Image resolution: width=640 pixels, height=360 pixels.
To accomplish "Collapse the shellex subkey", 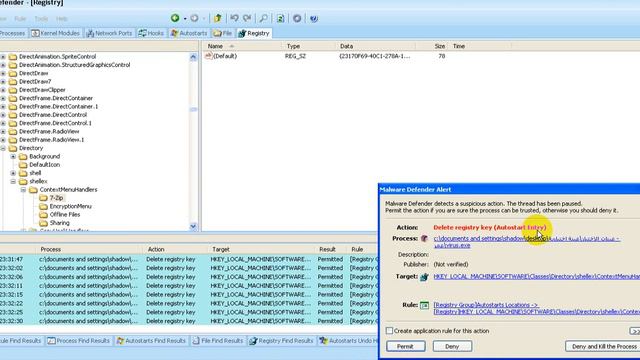I will pos(13,181).
